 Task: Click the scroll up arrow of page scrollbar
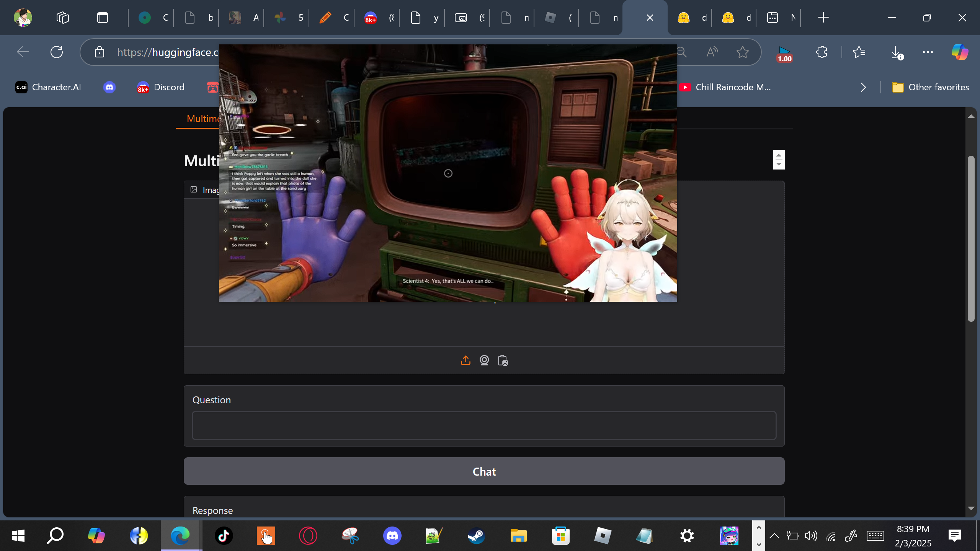971,116
